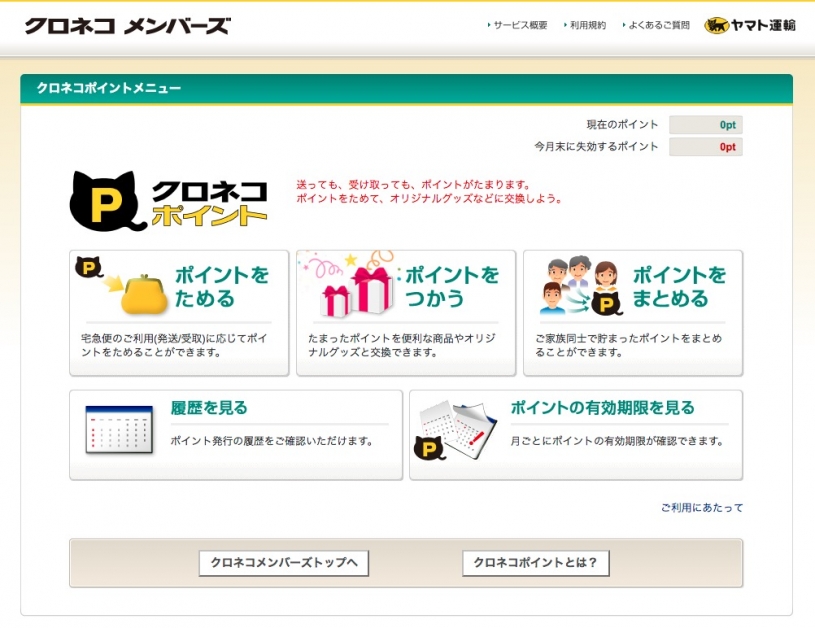Click the calendar pages expiry icon

(457, 429)
